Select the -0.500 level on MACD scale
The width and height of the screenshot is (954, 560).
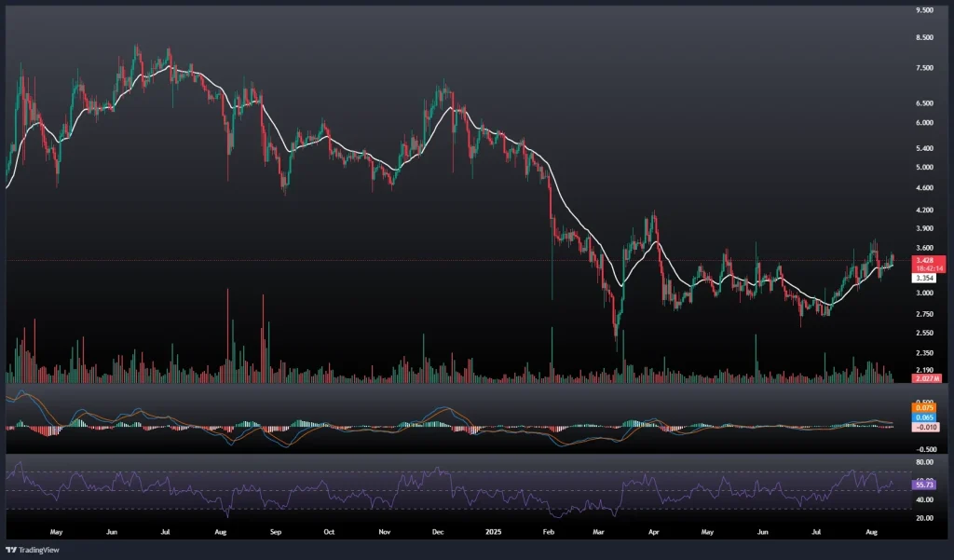[x=924, y=448]
